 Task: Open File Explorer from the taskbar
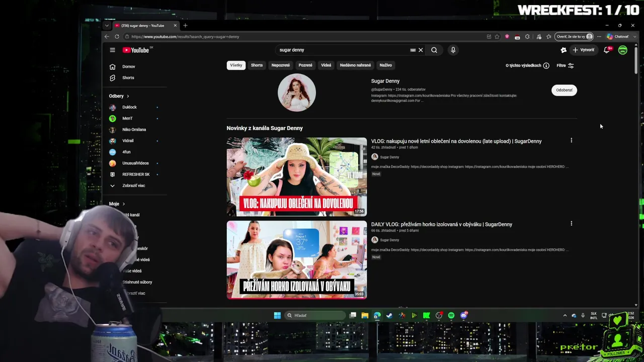365,315
